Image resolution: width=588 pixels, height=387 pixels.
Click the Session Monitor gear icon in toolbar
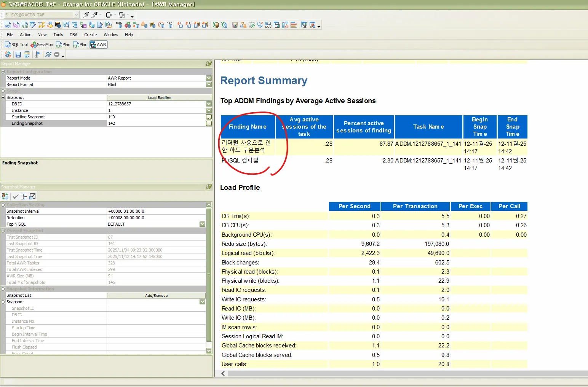(x=127, y=25)
